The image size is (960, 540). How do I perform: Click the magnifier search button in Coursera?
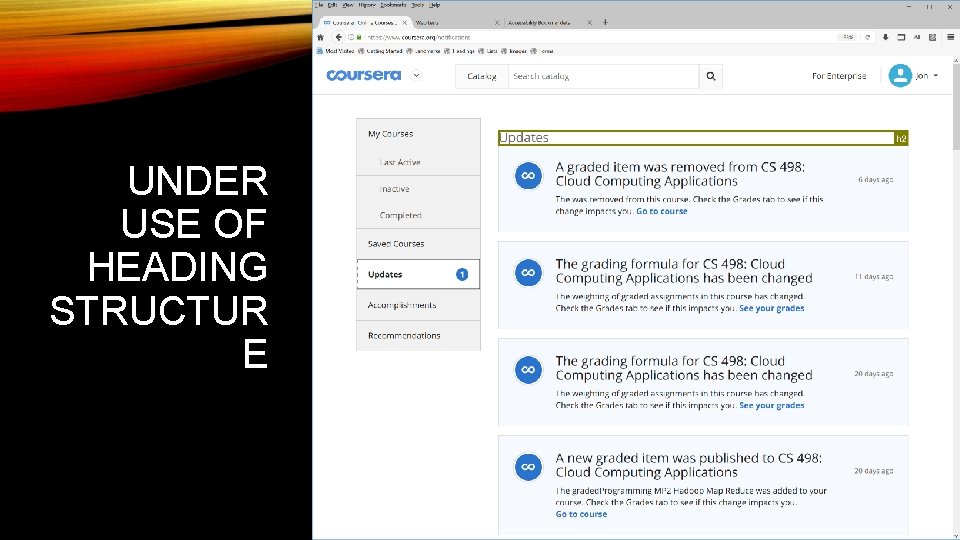click(x=711, y=76)
